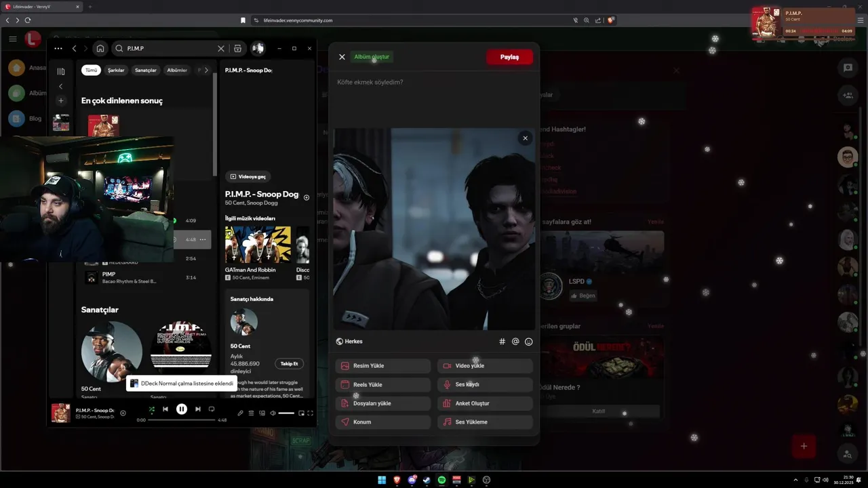Viewport: 868px width, 488px height.
Task: Open the Lifeinvader hamburger menu
Action: tap(13, 39)
